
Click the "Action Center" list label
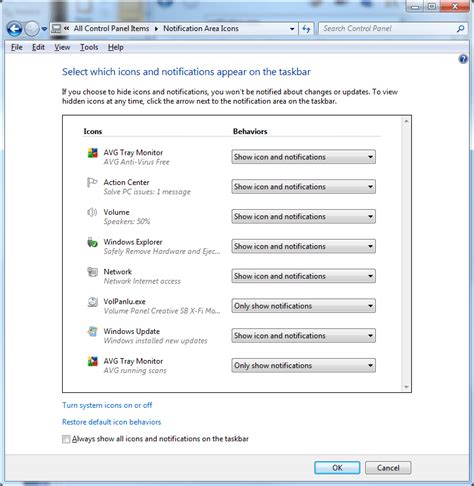126,182
